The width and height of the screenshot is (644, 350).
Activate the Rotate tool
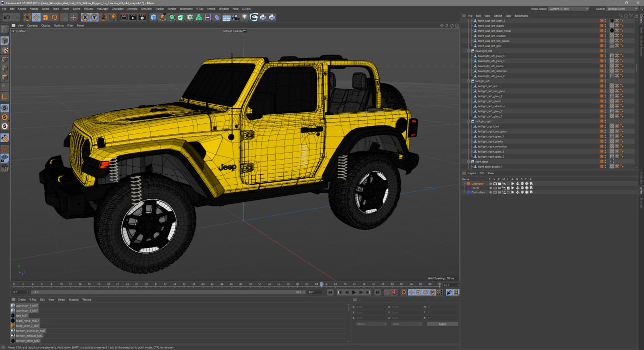click(54, 17)
